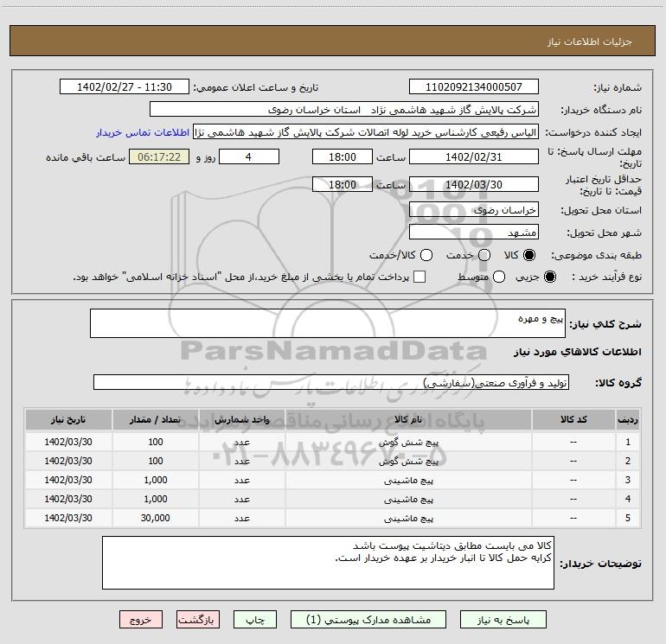Click پیچ شش گوش in row 2
Viewport: 666px width, 644px height.
click(408, 462)
